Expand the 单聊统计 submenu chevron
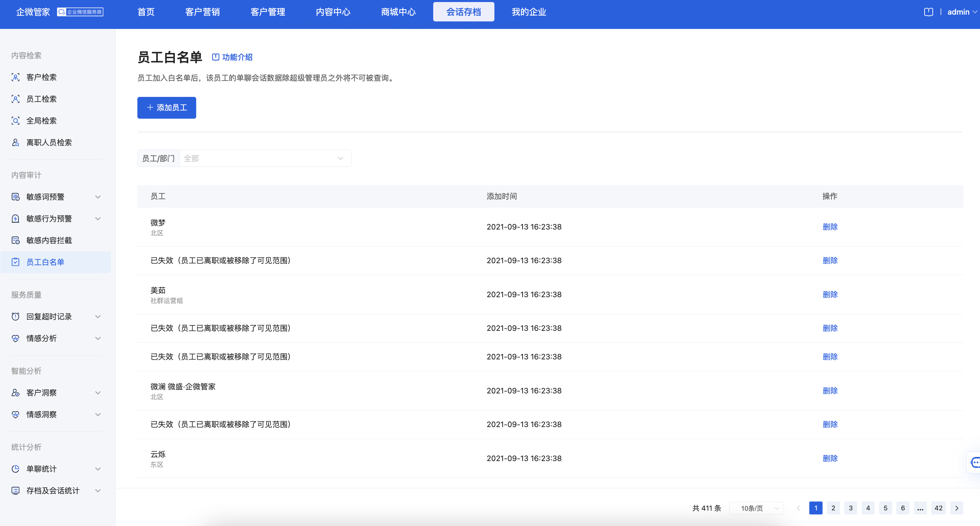Screen dimensions: 980x526 click(98, 469)
